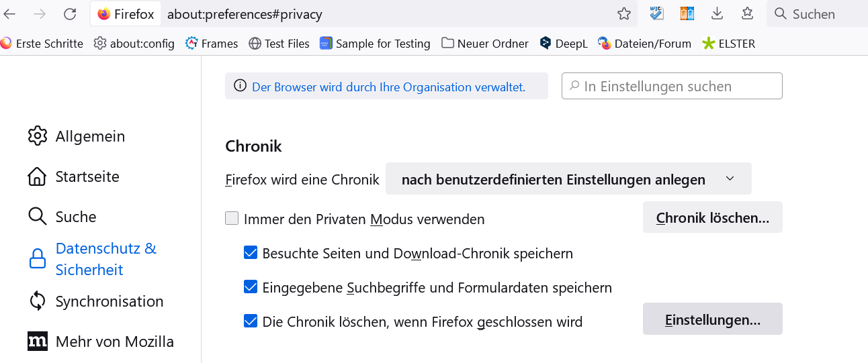
Task: Uncheck saving visited pages and download history
Action: [x=251, y=253]
